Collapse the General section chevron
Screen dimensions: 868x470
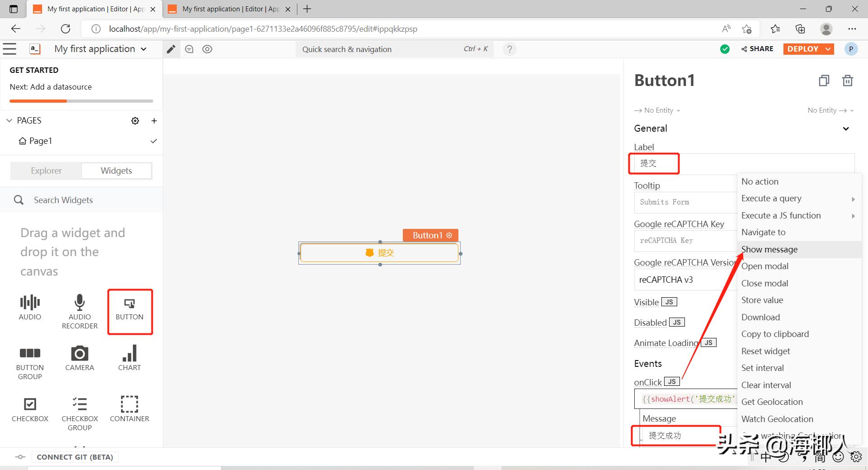[846, 128]
